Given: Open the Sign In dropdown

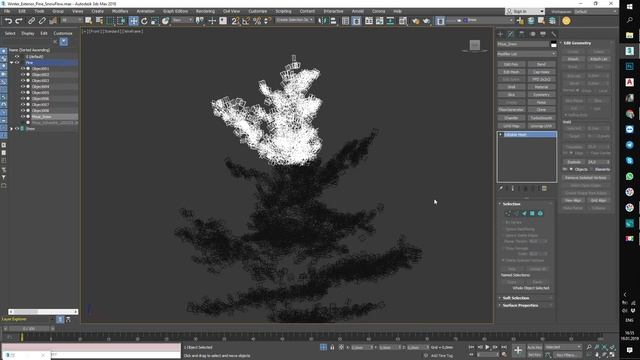Looking at the screenshot, I should coord(525,11).
